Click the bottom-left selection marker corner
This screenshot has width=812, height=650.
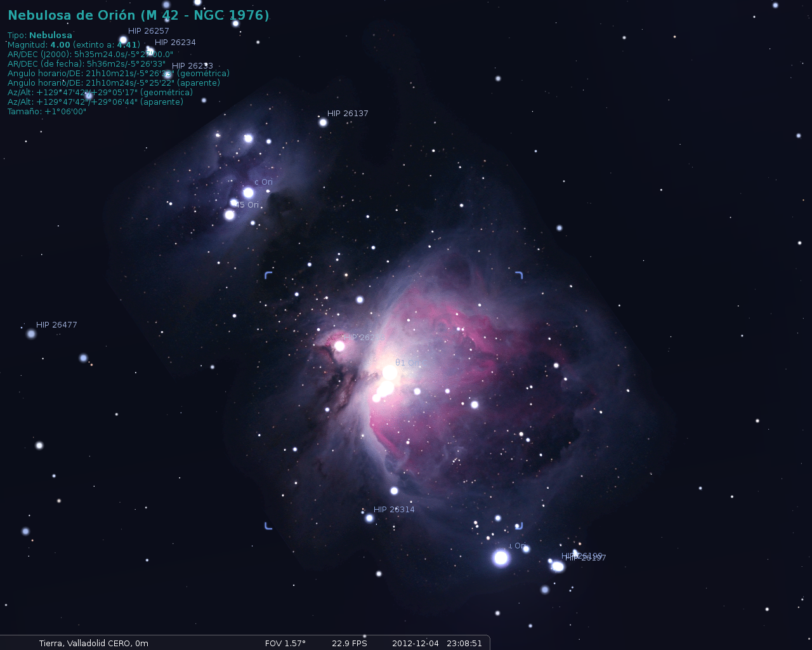tap(268, 526)
